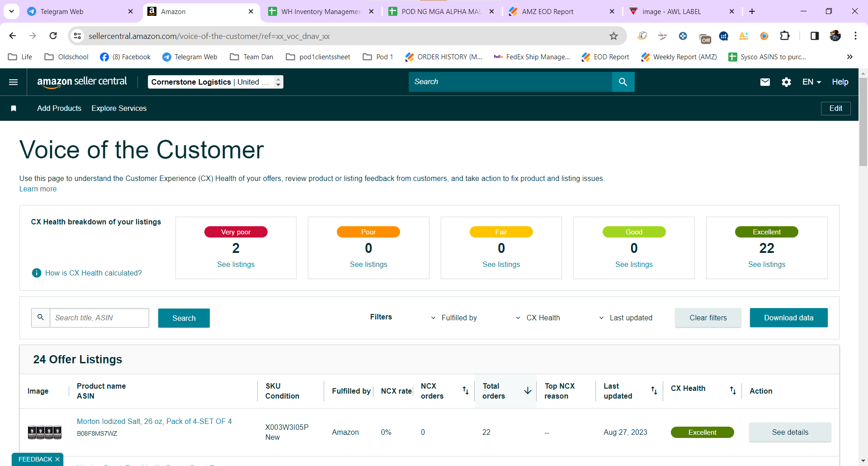Reload the page
Screen dimensions: 868x466
(53, 36)
